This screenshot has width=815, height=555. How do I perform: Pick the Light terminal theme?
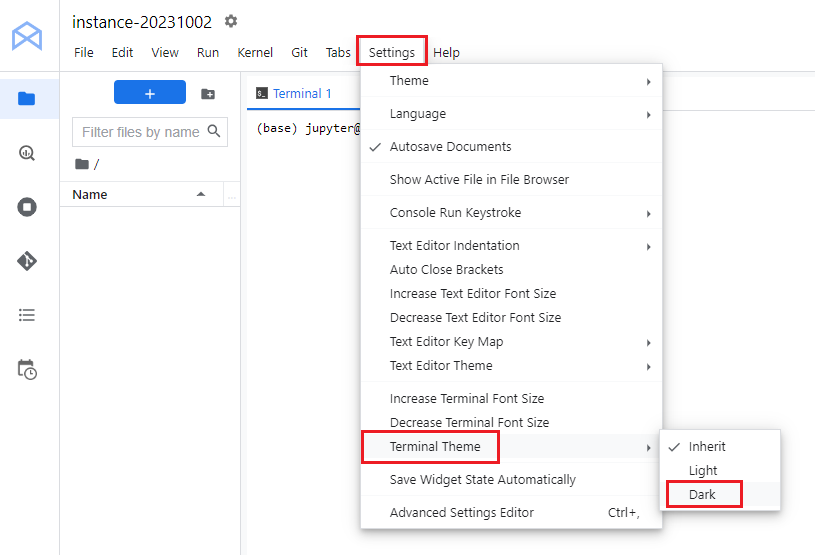(703, 471)
